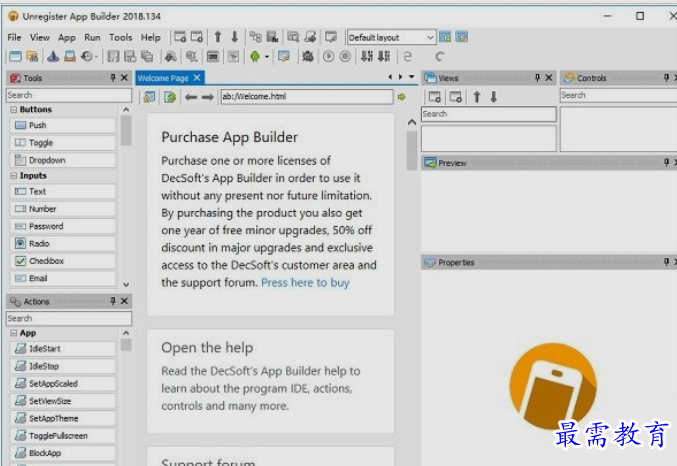This screenshot has height=466, width=677.
Task: Open the File menu
Action: coord(14,38)
